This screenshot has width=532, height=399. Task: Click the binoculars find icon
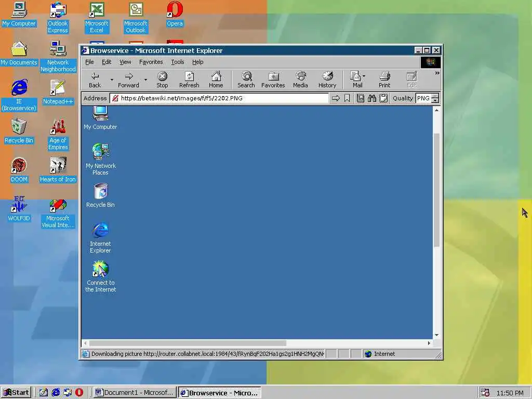(372, 98)
